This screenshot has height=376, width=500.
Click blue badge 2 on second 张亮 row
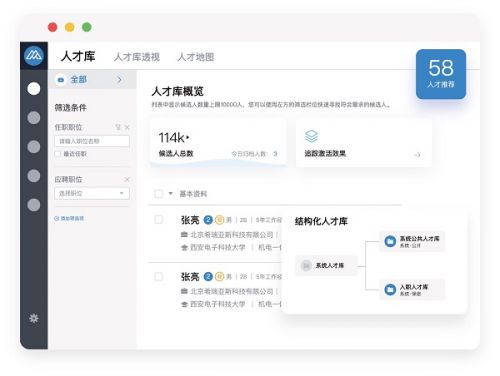pos(208,276)
